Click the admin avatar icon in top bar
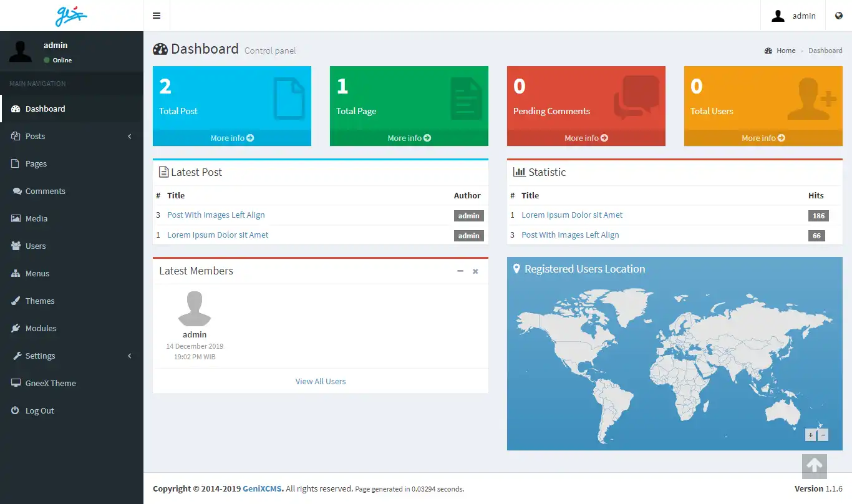This screenshot has height=504, width=852. [x=778, y=16]
